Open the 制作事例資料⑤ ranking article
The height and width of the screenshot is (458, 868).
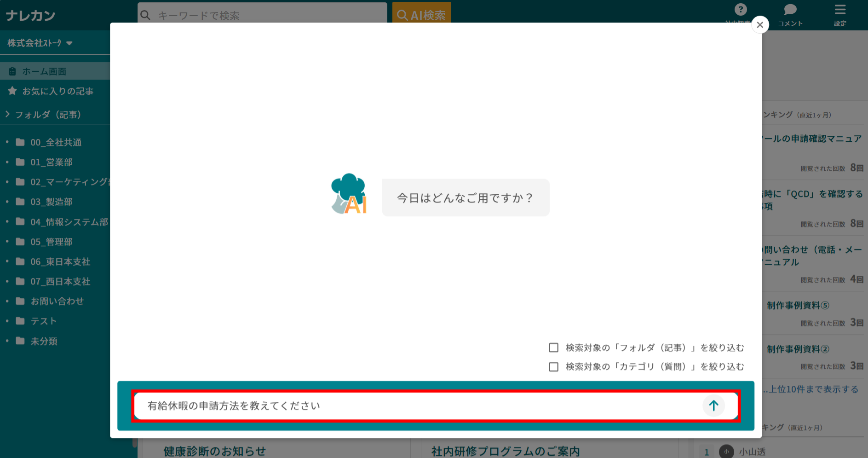(799, 305)
